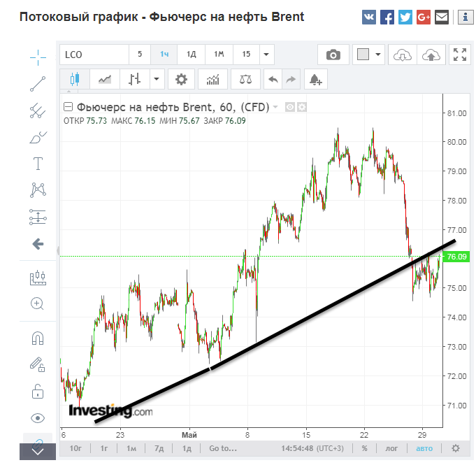Screen dimensions: 476x465
Task: Switch to the 1Д timeframe tab
Action: pyautogui.click(x=190, y=55)
